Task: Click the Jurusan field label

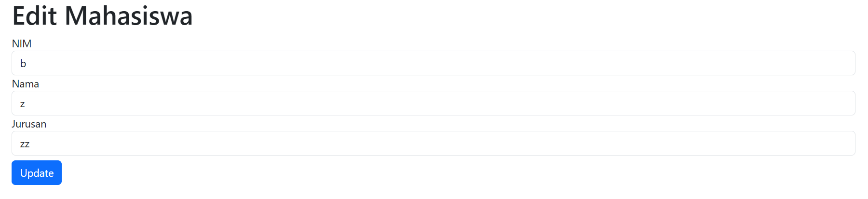Action: (x=29, y=124)
